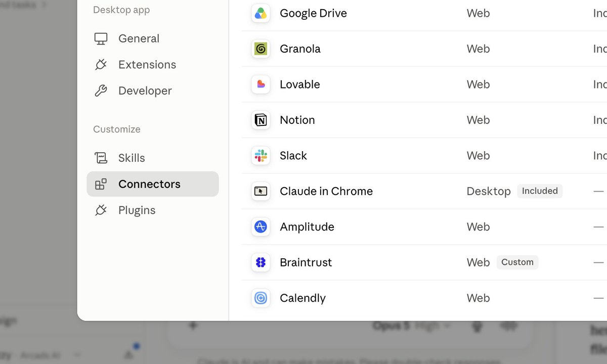Click the wrench icon beside Developer

point(101,91)
